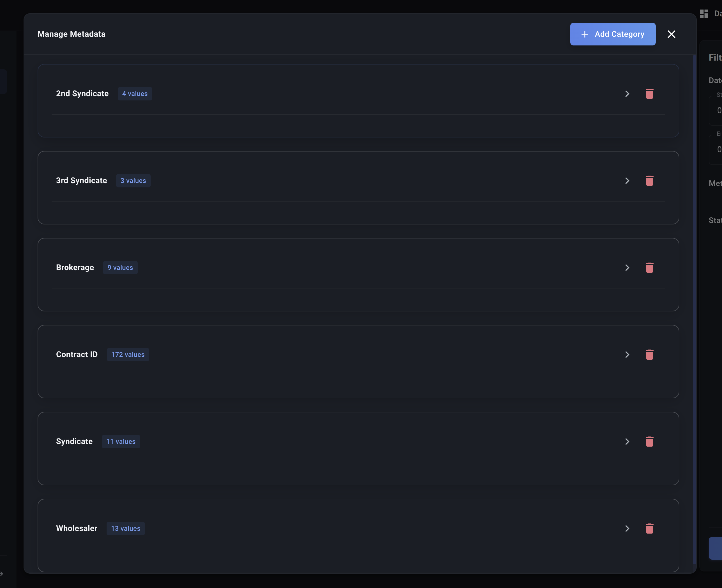This screenshot has height=588, width=722.
Task: Click the 172 values badge on Contract ID
Action: click(128, 354)
